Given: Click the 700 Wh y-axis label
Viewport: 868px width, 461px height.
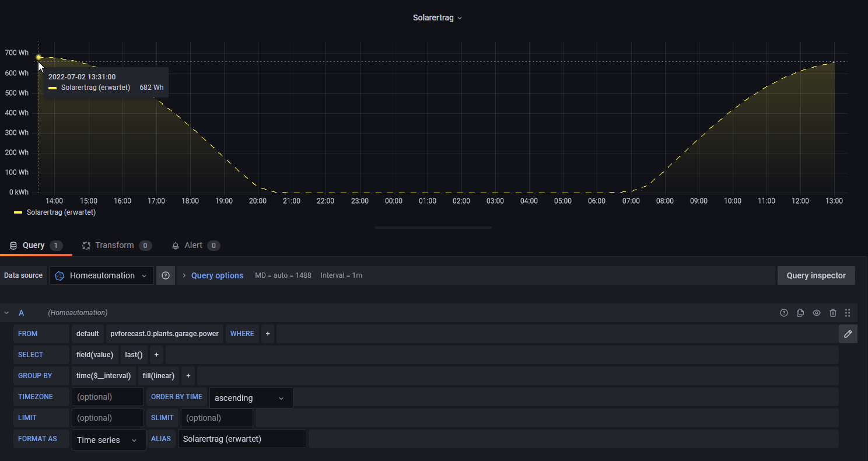Looking at the screenshot, I should (x=17, y=53).
